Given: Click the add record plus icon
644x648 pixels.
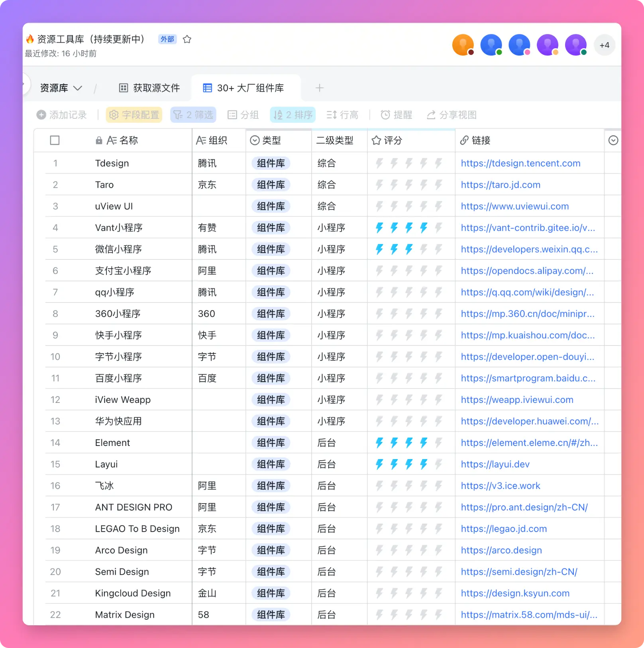Looking at the screenshot, I should click(x=41, y=115).
